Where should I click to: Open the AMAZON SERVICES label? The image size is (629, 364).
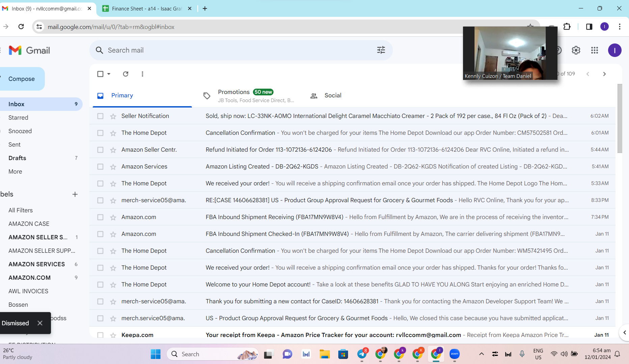[36, 264]
